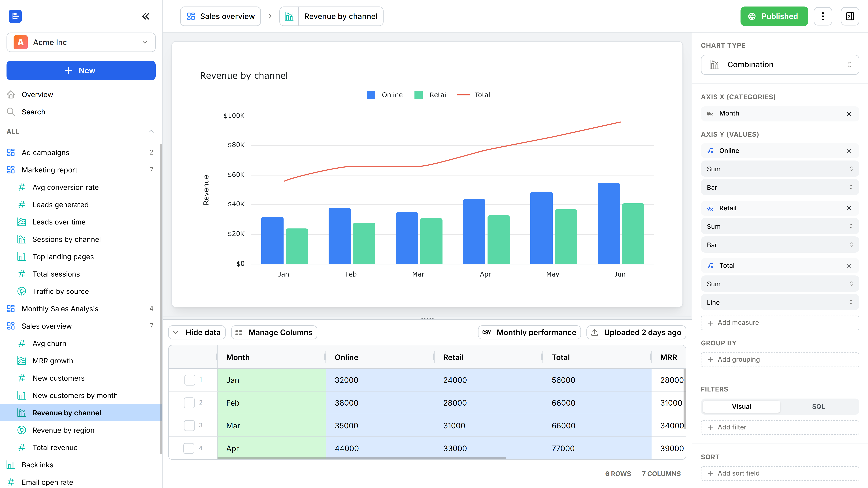868x488 pixels.
Task: Open Sales overview dashboard in sidebar
Action: (81, 326)
